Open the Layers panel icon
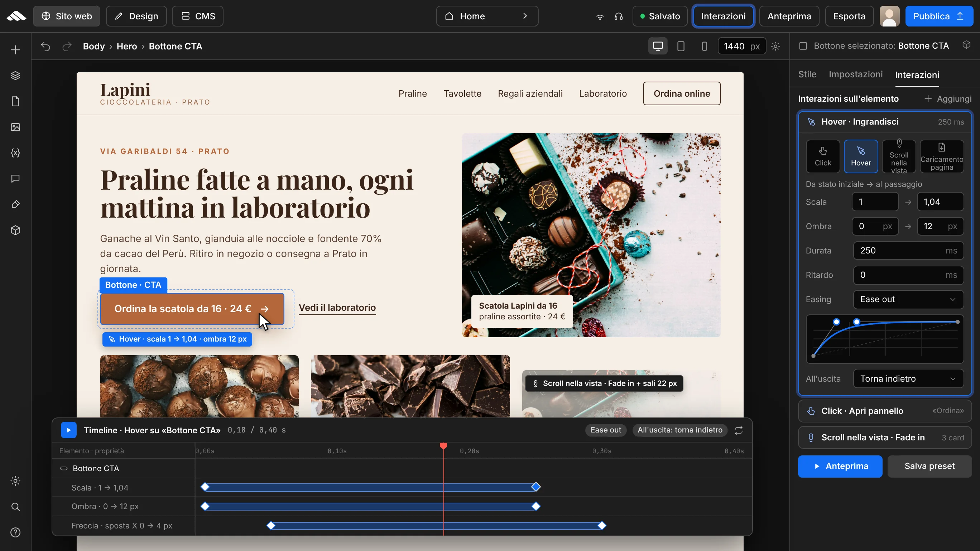This screenshot has height=551, width=980. pos(16,76)
